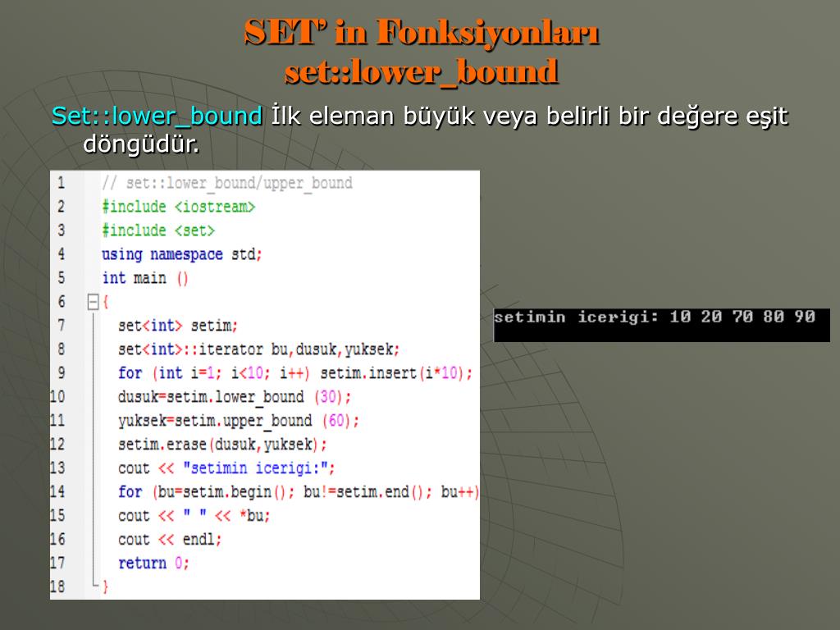Viewport: 840px width, 630px height.
Task: Click the 'dusuk=setim.lower_bound (30);' line
Action: point(235,398)
